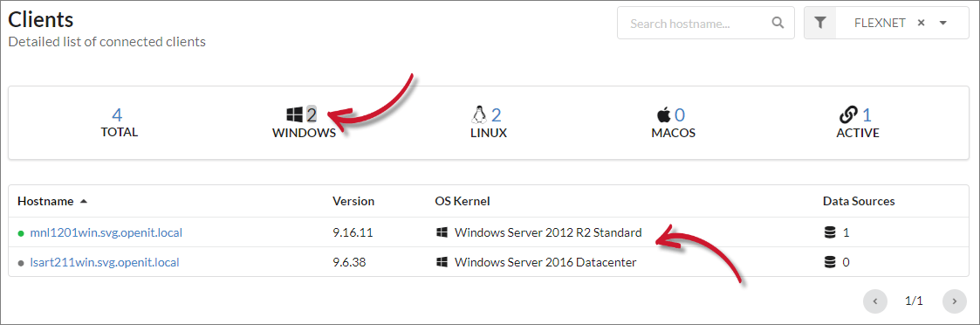Click the Version column header
Viewport: 980px width, 325px height.
(x=353, y=201)
